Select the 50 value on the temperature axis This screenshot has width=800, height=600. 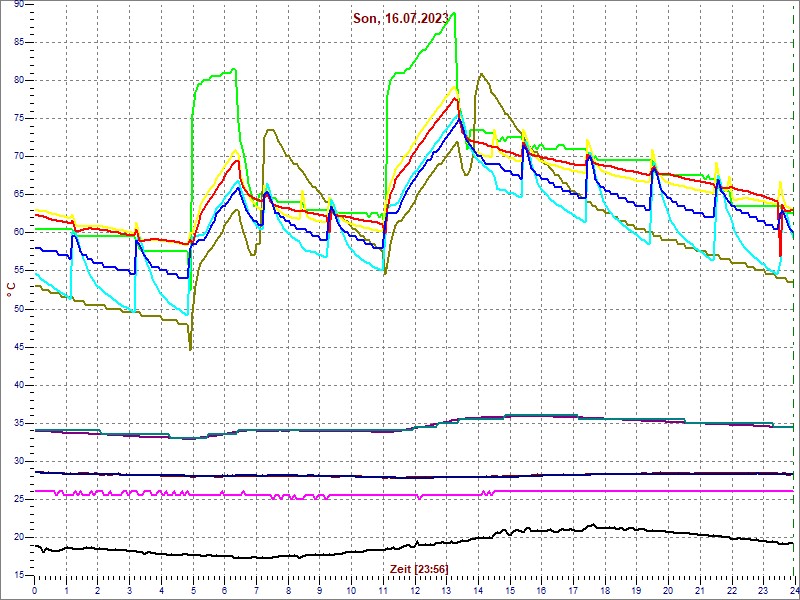(x=18, y=309)
